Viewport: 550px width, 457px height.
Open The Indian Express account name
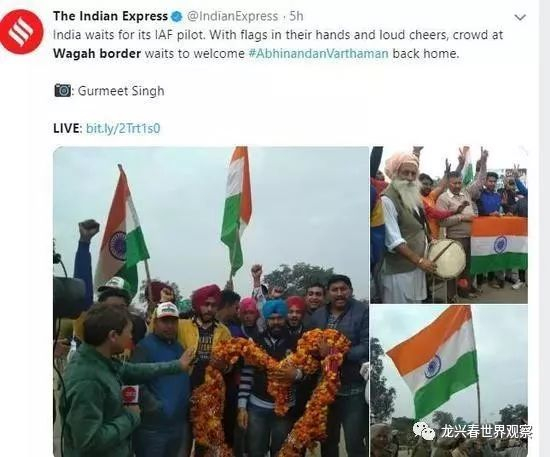pyautogui.click(x=110, y=16)
